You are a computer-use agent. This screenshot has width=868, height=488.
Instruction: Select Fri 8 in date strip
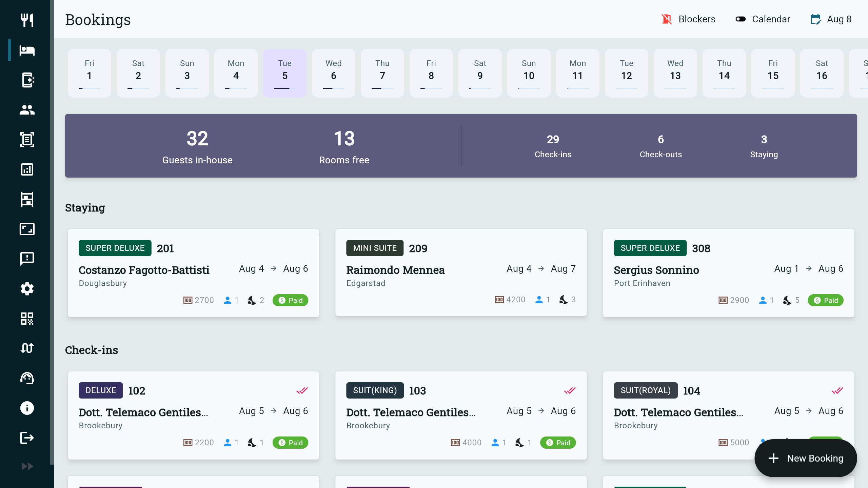click(x=431, y=73)
